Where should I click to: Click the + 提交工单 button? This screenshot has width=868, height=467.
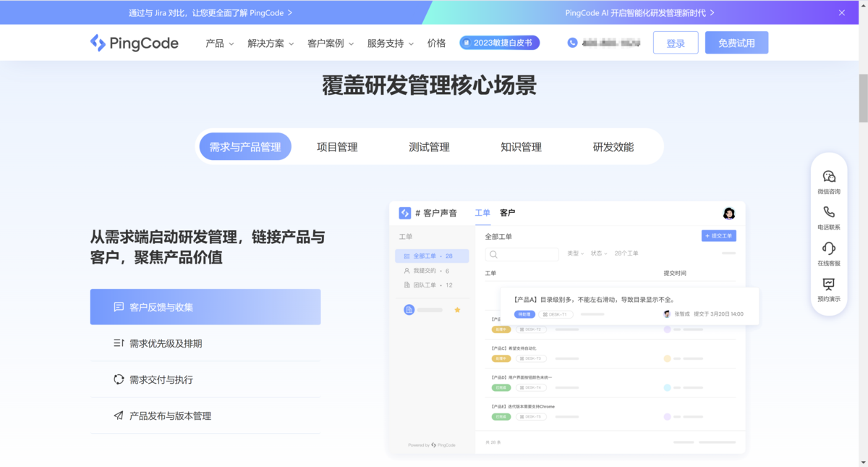719,236
